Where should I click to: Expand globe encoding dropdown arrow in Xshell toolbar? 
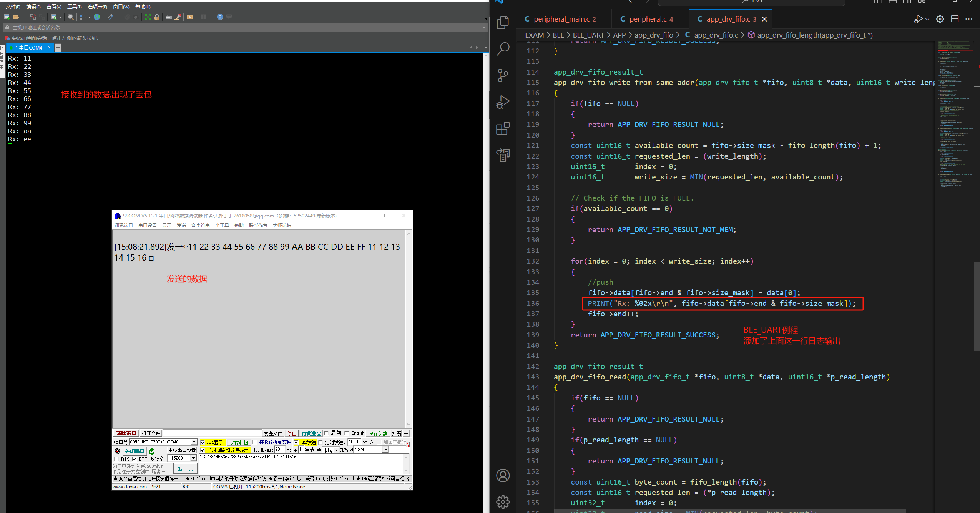[103, 17]
